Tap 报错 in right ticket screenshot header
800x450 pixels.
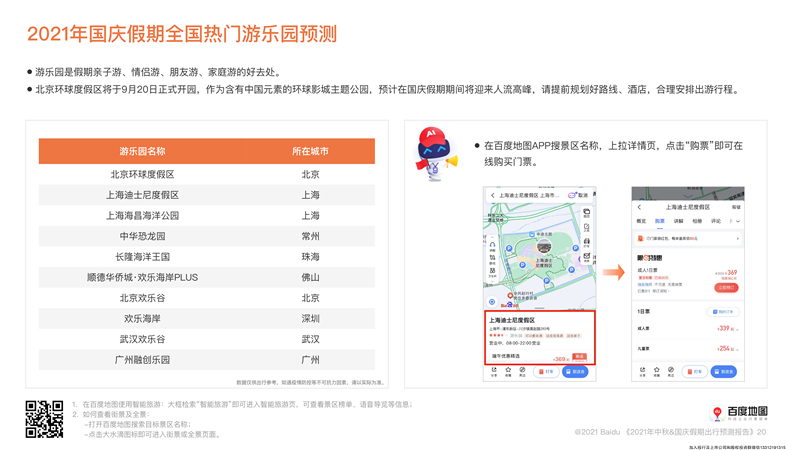tap(736, 207)
